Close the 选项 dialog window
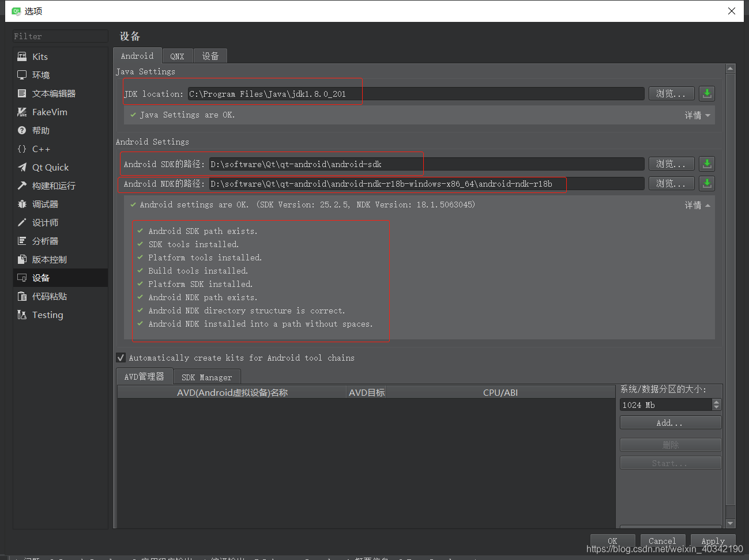 732,11
